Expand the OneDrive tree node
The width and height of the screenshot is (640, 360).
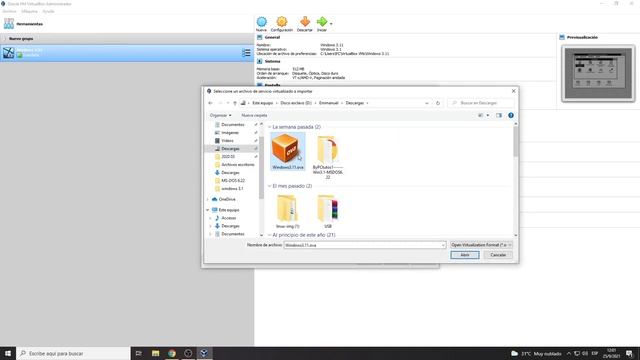[208, 199]
